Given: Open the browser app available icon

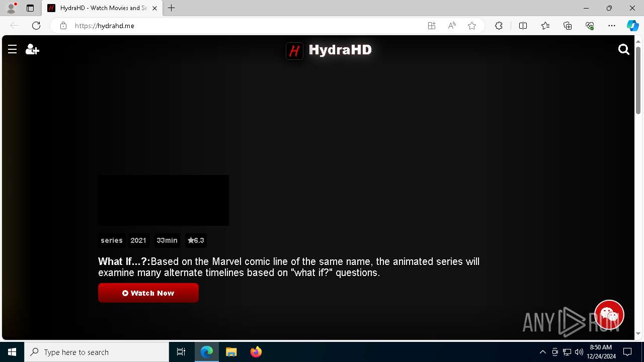Looking at the screenshot, I should tap(432, 26).
